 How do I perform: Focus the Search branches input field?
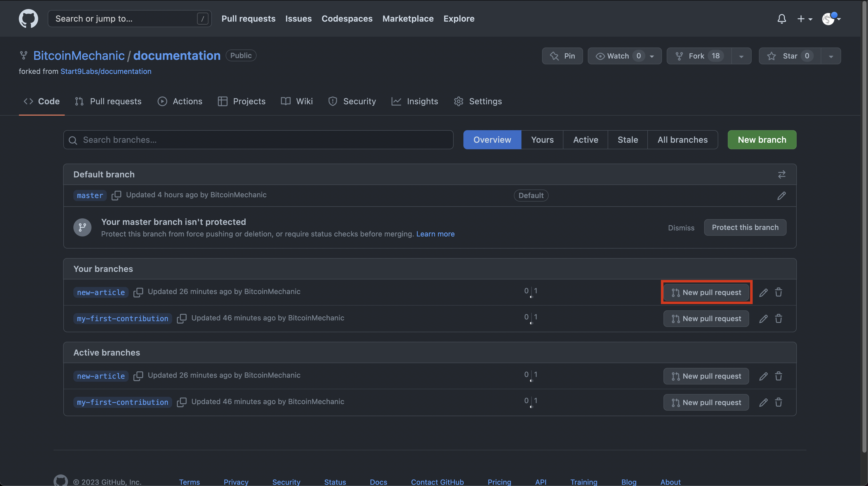point(258,139)
